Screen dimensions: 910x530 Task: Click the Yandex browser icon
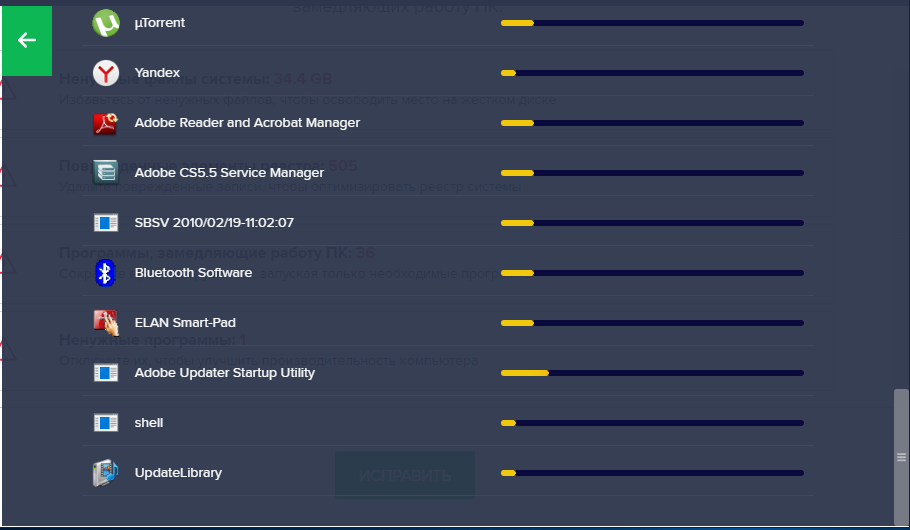tap(106, 73)
